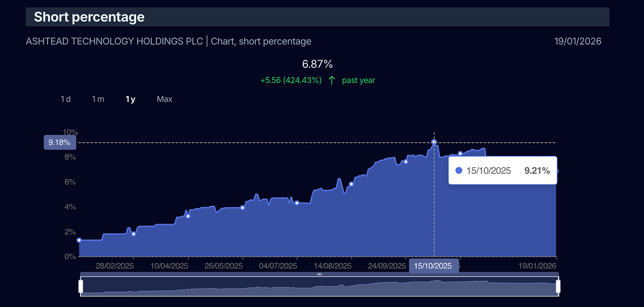Select the Max time range

coord(165,99)
